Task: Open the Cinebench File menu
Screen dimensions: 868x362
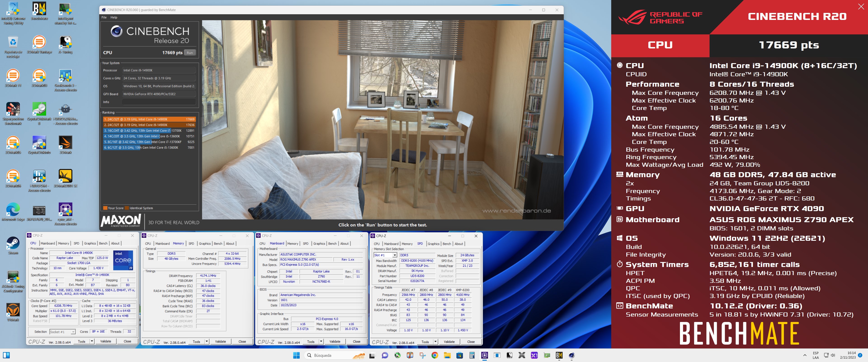Action: click(x=104, y=17)
